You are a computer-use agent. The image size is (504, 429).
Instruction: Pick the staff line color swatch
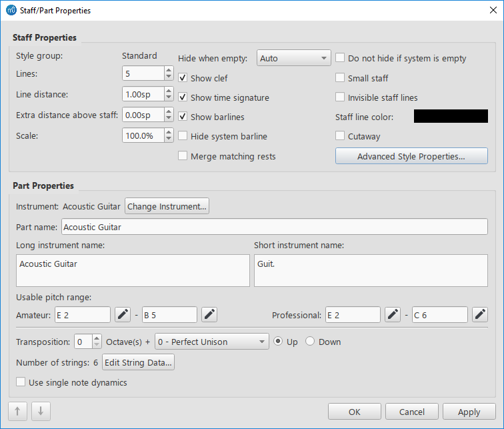tap(451, 117)
